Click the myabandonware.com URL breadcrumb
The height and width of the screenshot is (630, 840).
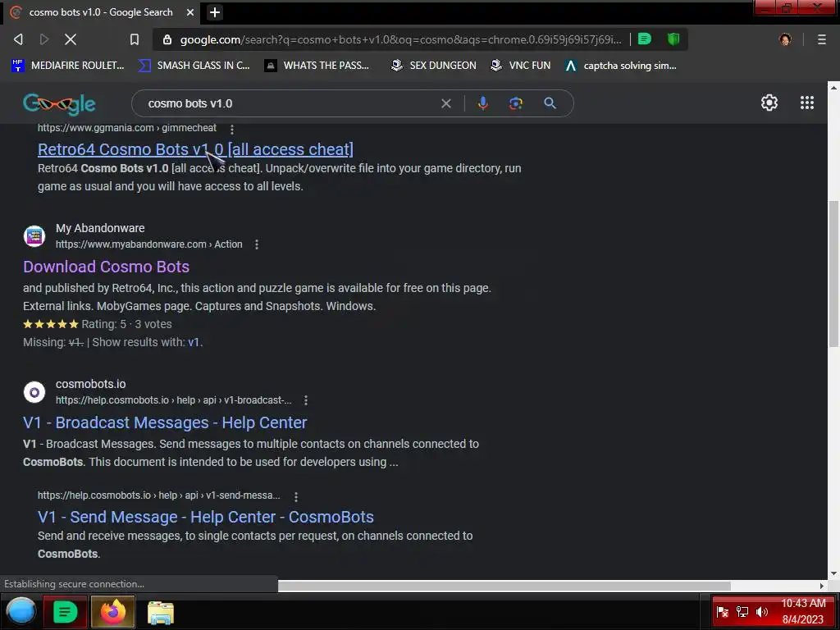click(x=149, y=244)
